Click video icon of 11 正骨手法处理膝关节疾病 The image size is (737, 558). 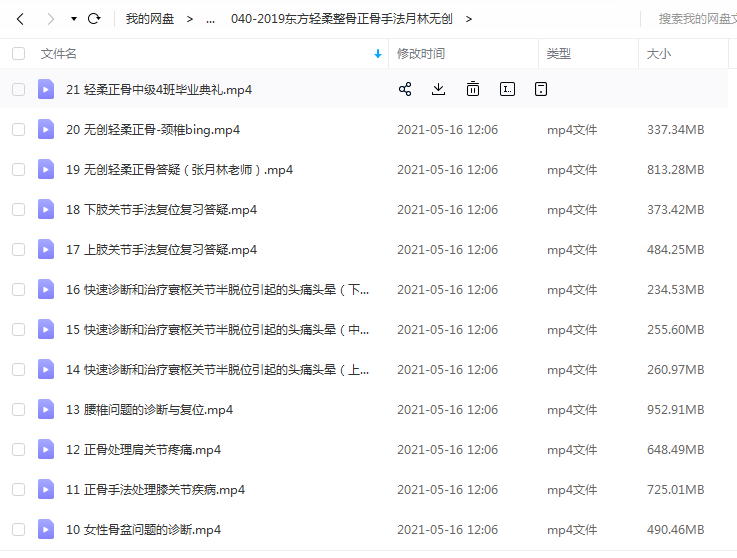coord(46,489)
